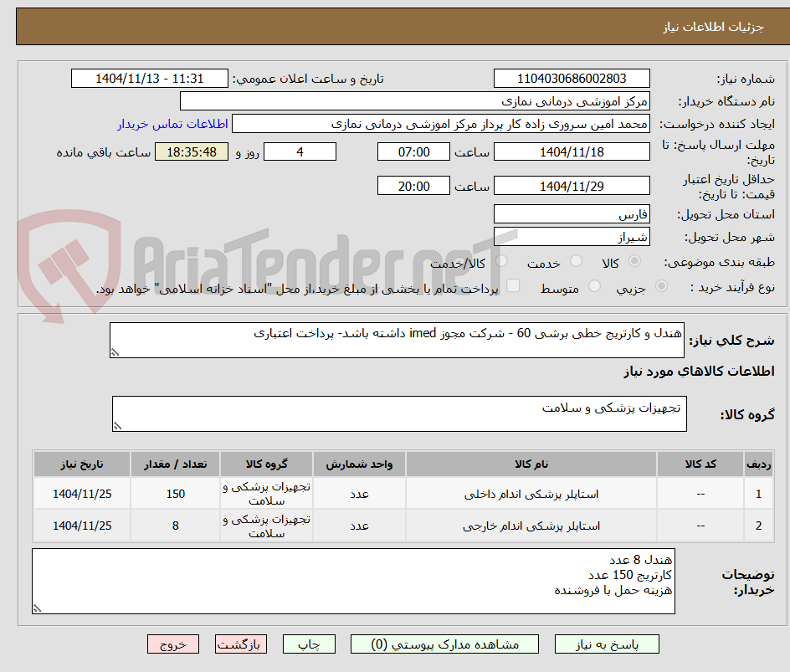Select the جزیی purchase type radio
Viewport: 790px width, 672px height.
(661, 286)
